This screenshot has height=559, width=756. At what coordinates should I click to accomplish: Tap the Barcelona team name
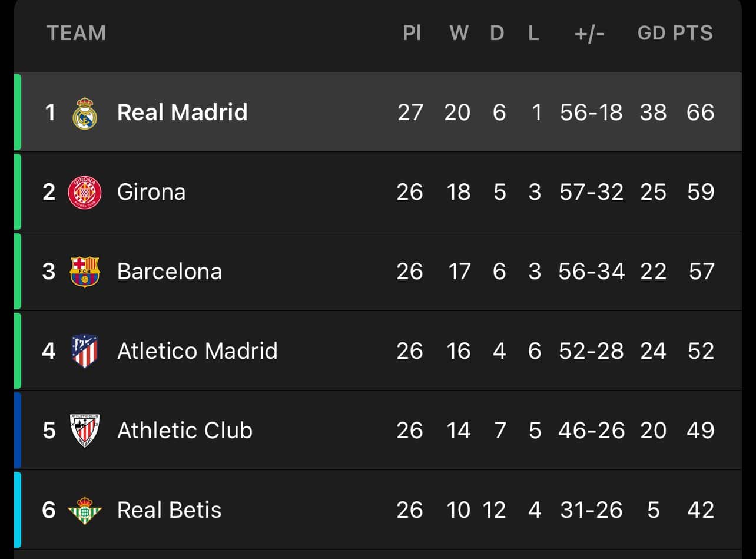(170, 272)
